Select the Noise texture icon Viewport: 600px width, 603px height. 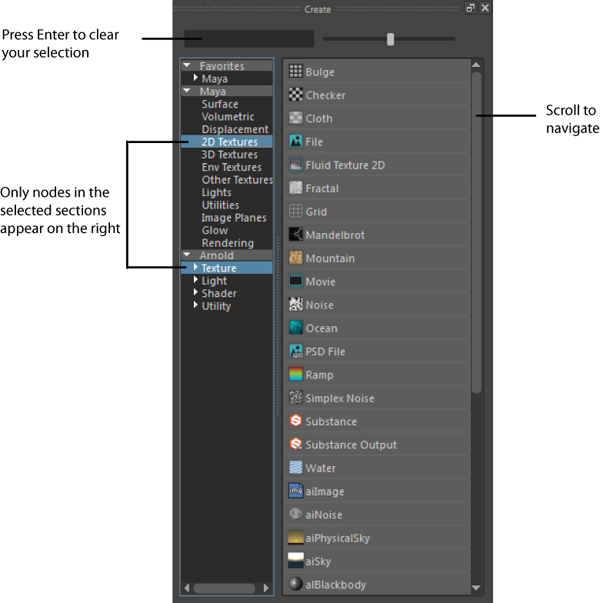(x=296, y=305)
